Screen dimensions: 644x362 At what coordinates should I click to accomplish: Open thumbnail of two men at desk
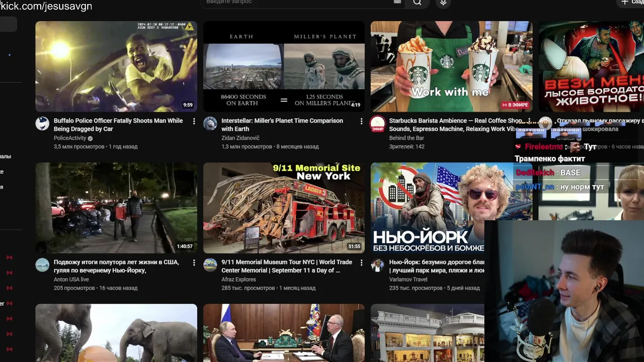click(x=284, y=333)
